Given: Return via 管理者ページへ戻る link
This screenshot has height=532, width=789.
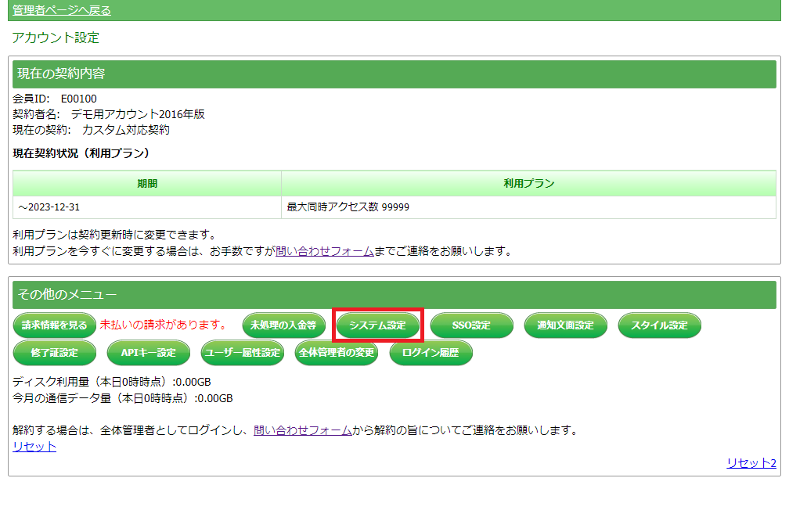Looking at the screenshot, I should 61,10.
